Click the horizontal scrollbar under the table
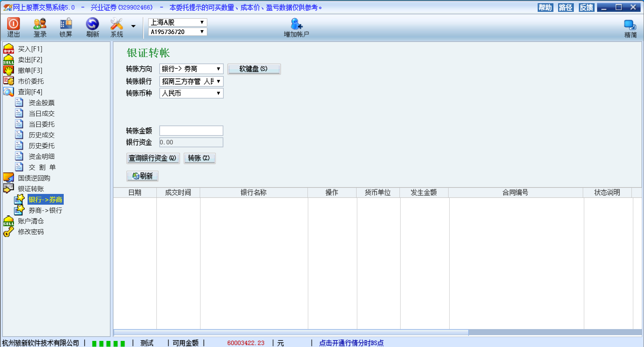Screen dimensions: 644x347 click(x=291, y=332)
